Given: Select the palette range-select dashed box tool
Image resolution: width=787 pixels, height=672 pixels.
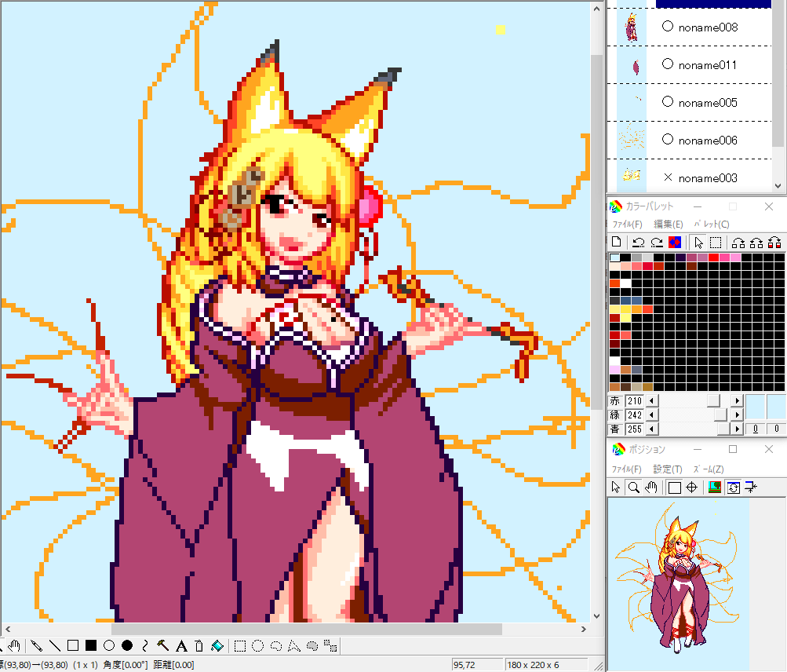Looking at the screenshot, I should tap(716, 242).
